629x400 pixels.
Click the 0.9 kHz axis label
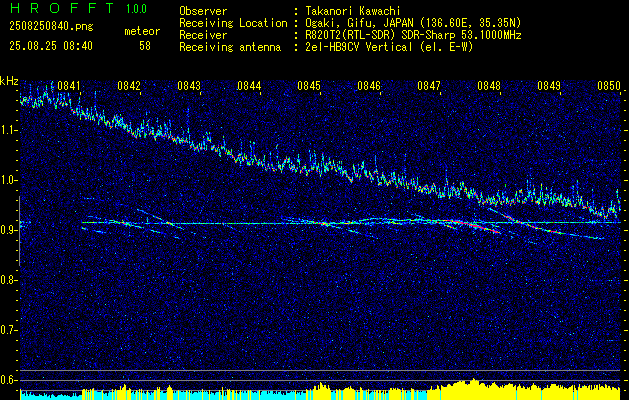click(x=8, y=230)
